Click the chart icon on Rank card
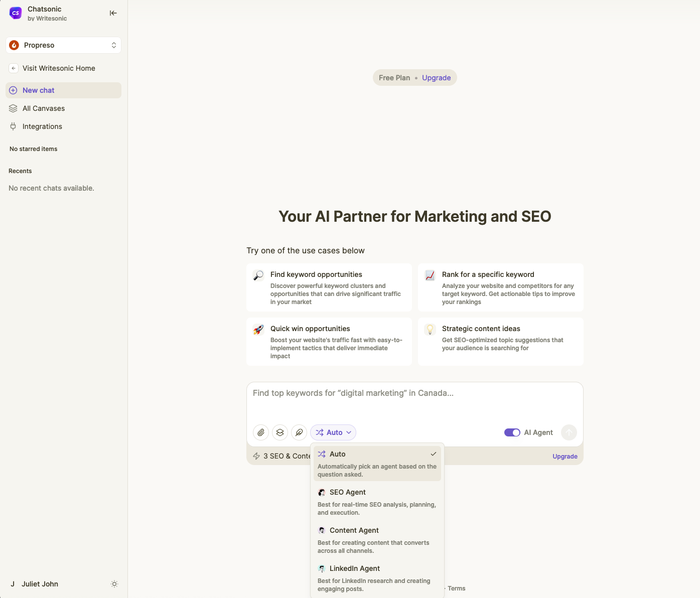 pos(430,275)
